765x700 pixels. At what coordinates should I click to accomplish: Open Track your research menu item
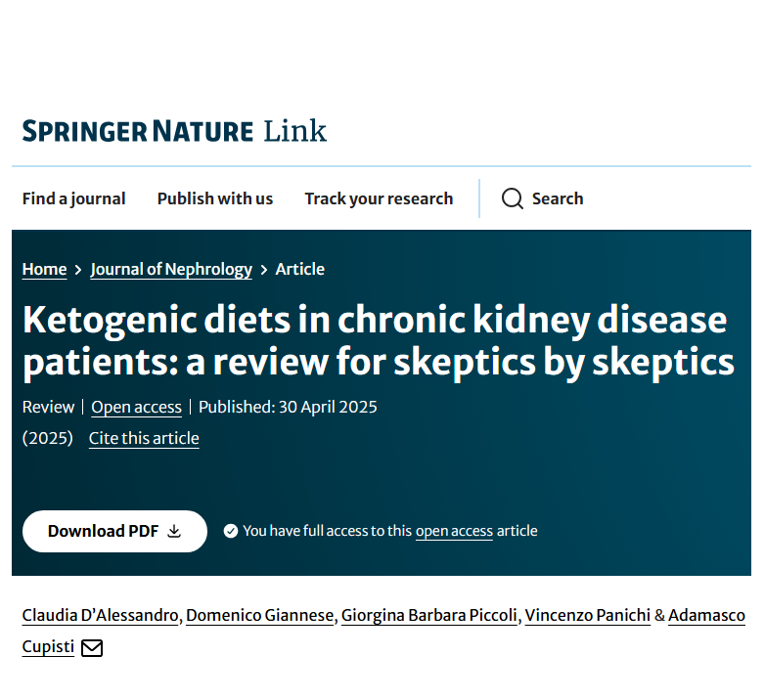[x=379, y=198]
